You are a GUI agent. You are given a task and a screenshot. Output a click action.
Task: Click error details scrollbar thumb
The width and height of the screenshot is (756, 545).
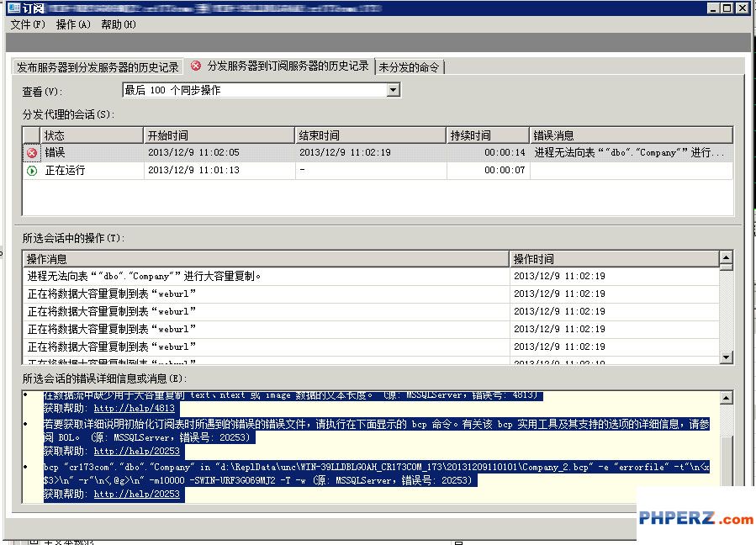click(727, 461)
